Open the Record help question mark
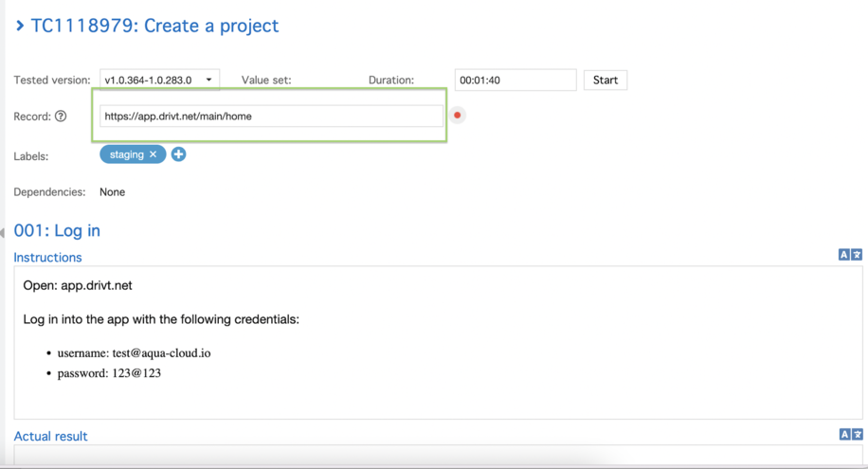 pyautogui.click(x=61, y=117)
